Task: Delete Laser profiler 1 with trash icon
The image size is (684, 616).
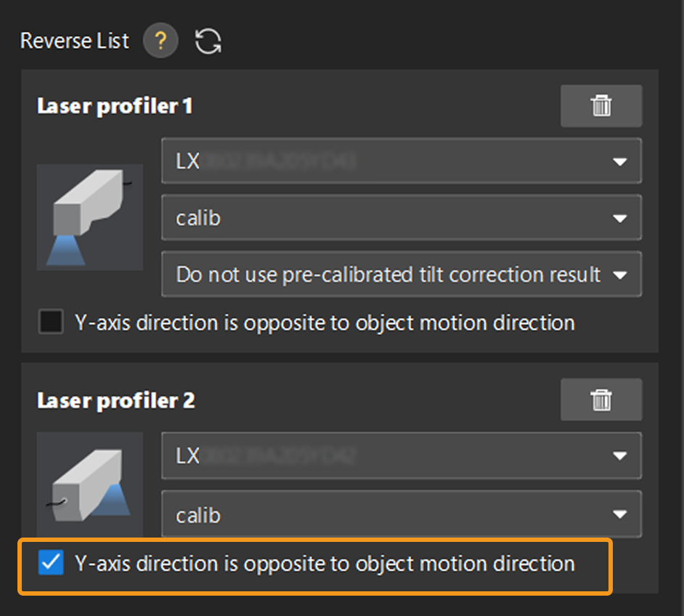Action: [600, 106]
